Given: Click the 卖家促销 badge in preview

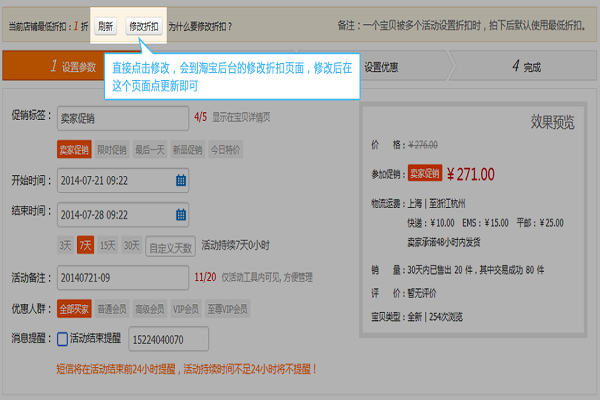Looking at the screenshot, I should click(x=425, y=173).
